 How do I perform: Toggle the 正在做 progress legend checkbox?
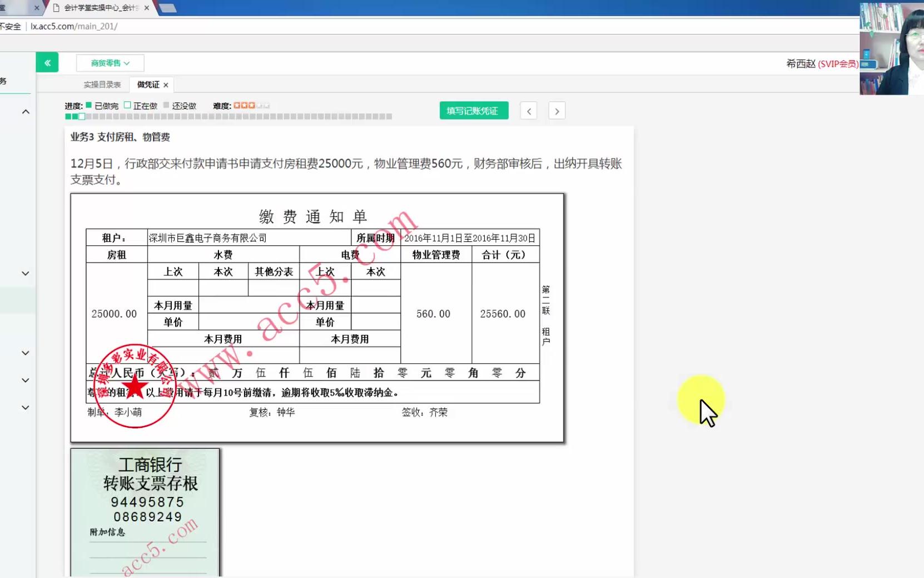tap(127, 105)
